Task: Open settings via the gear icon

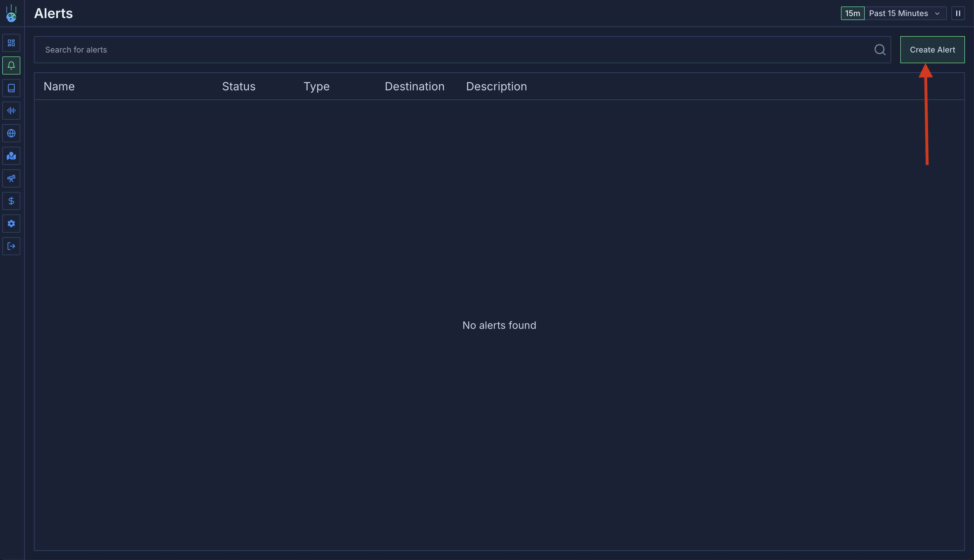Action: point(11,224)
